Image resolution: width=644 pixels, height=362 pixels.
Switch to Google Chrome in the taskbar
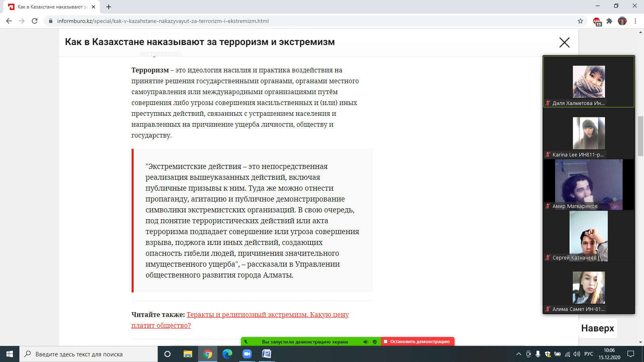208,354
